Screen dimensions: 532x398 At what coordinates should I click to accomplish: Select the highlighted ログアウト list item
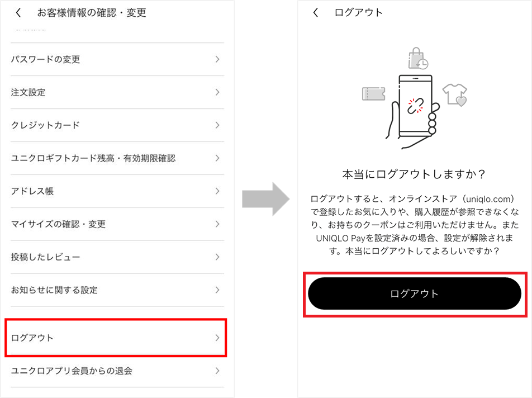(x=116, y=338)
